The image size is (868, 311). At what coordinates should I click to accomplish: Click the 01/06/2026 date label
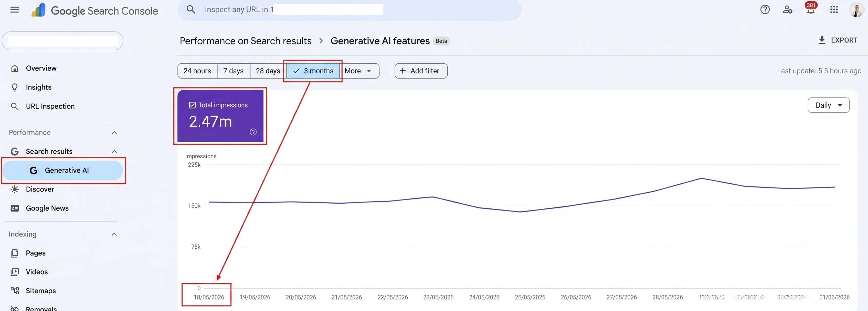tap(834, 297)
